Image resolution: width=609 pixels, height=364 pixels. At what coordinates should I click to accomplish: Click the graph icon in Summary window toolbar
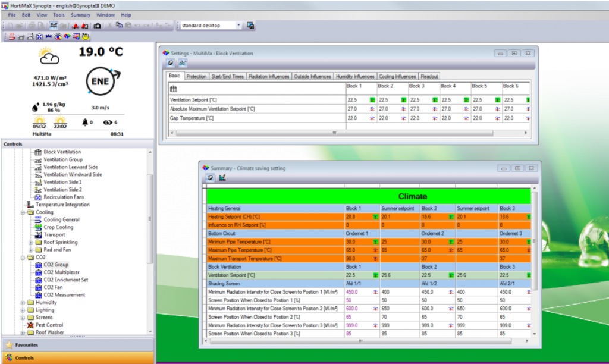222,178
